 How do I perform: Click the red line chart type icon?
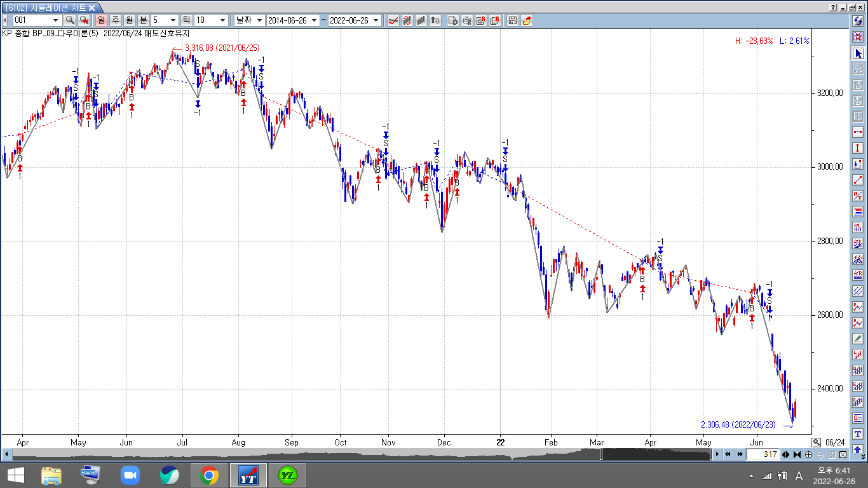[x=393, y=20]
